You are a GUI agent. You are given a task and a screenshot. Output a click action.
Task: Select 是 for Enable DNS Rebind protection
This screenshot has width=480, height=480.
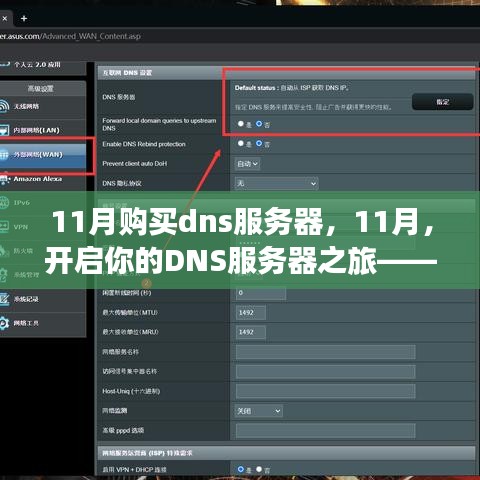tap(241, 143)
